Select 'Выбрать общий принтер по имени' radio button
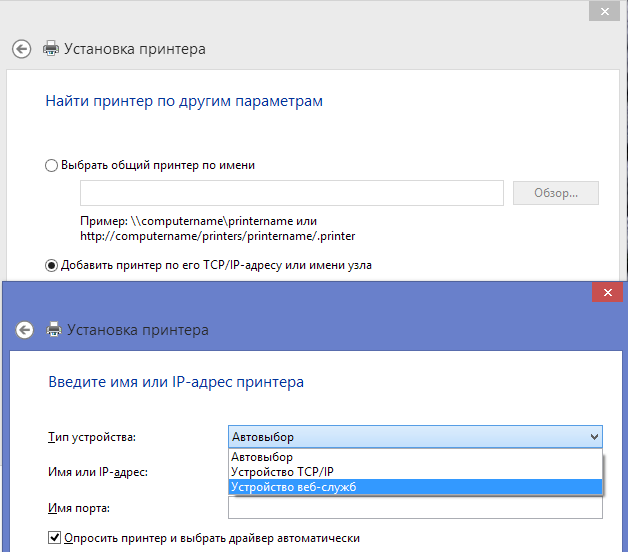Screen dimensions: 628x552 52,166
